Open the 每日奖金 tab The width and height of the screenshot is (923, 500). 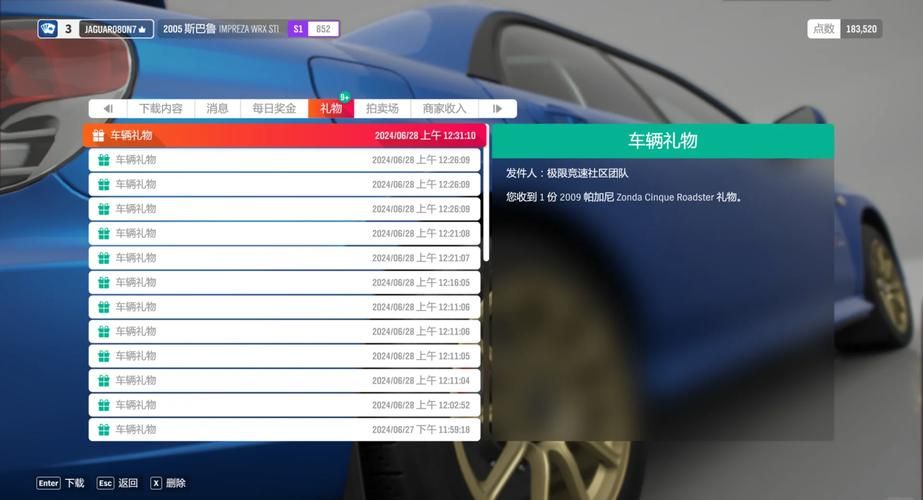tap(274, 108)
